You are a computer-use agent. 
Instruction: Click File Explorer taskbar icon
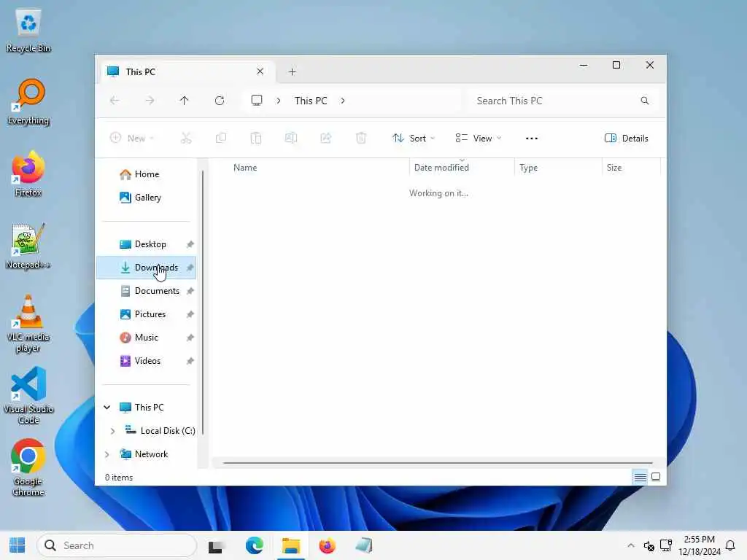290,545
